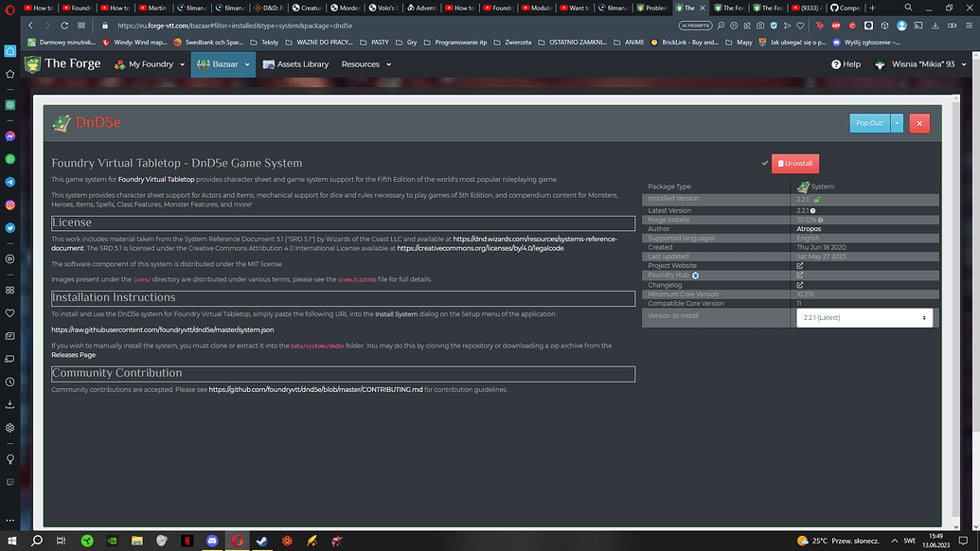This screenshot has width=980, height=551.
Task: Click the sidebar lightbulb icon
Action: [x=10, y=459]
